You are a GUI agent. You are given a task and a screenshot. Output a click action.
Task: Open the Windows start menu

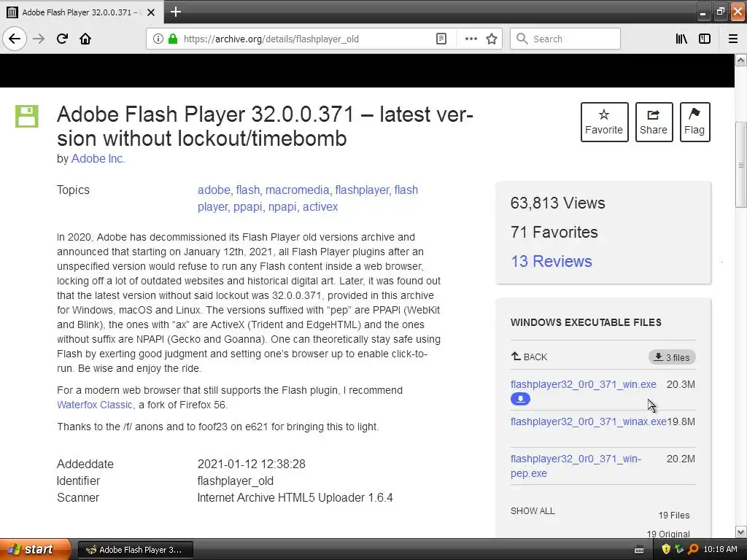[34, 549]
